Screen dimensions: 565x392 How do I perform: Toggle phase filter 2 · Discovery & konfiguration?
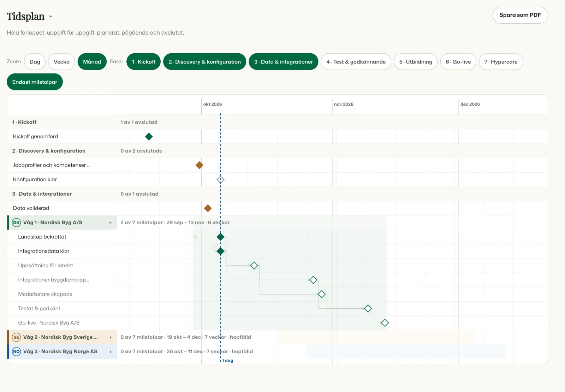click(205, 62)
